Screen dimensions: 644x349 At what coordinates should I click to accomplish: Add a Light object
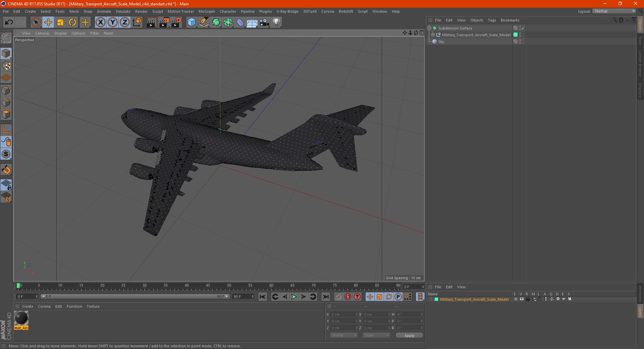pyautogui.click(x=276, y=22)
